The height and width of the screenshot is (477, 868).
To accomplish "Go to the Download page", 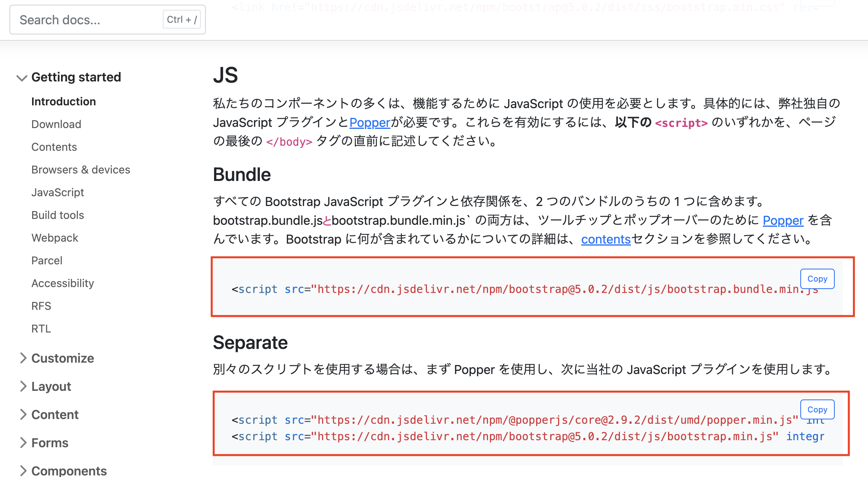I will point(56,124).
